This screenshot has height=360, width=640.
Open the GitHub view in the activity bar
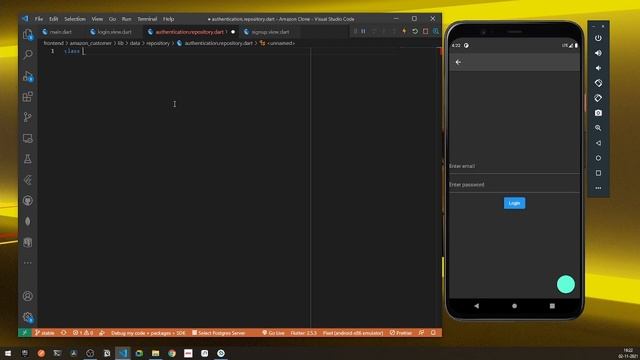click(28, 200)
